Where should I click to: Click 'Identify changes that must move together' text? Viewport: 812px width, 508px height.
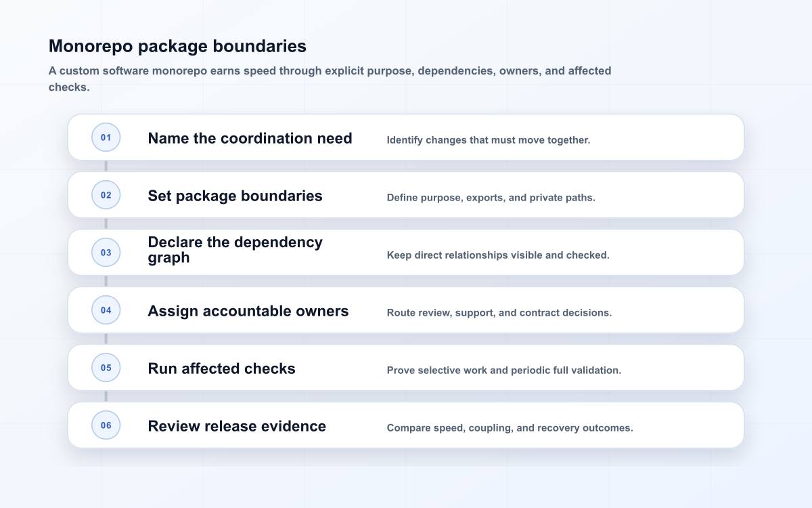(489, 140)
